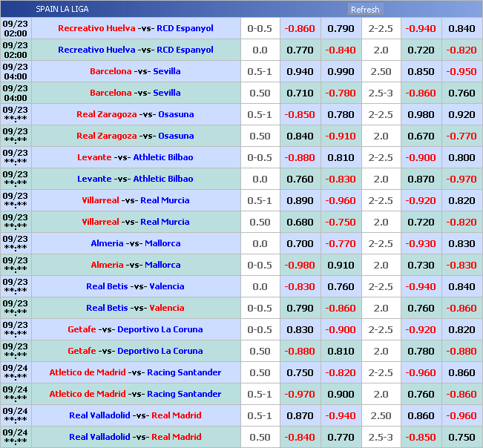The image size is (483, 448).
Task: Select the -0.970 odds for Atletico vs Racing
Action: pos(300,395)
